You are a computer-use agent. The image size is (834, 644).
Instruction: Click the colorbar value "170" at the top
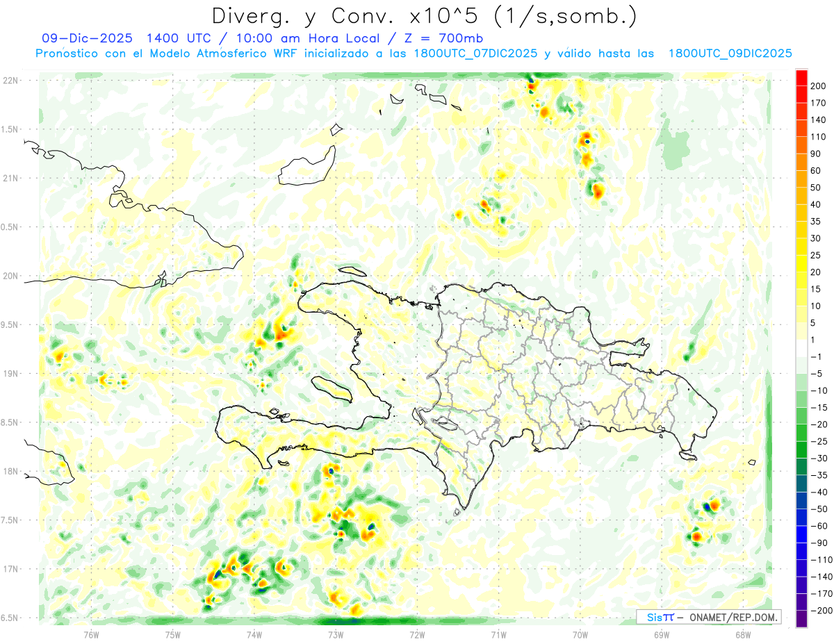tap(819, 102)
